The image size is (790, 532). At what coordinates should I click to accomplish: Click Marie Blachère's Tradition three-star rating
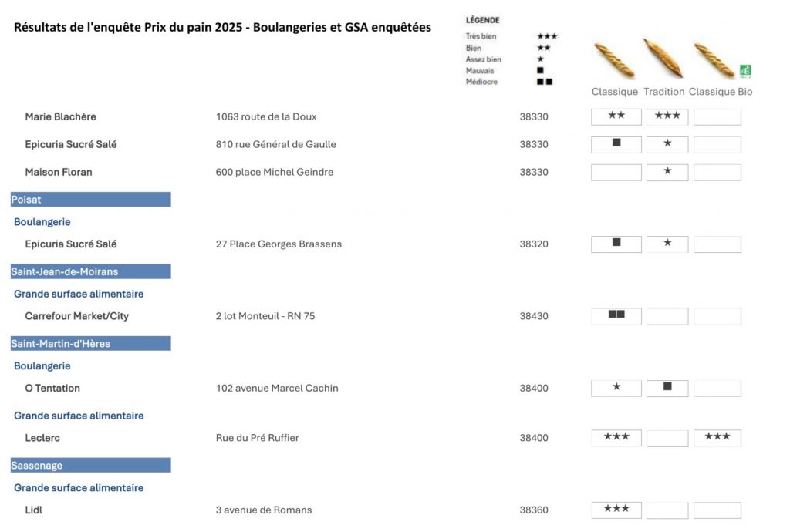667,116
